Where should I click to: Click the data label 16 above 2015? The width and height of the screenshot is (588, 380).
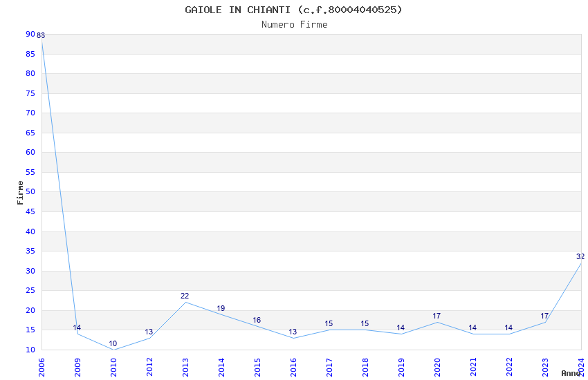click(x=257, y=320)
